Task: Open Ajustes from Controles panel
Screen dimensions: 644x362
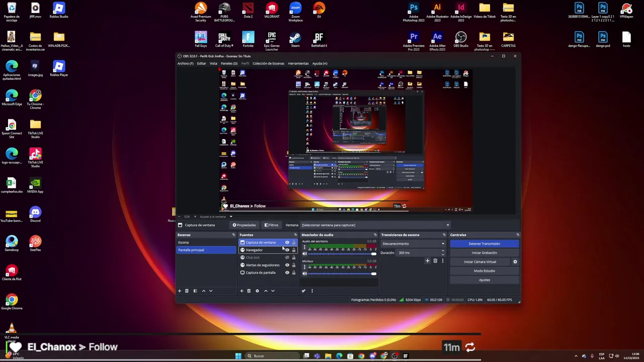Action: point(485,280)
